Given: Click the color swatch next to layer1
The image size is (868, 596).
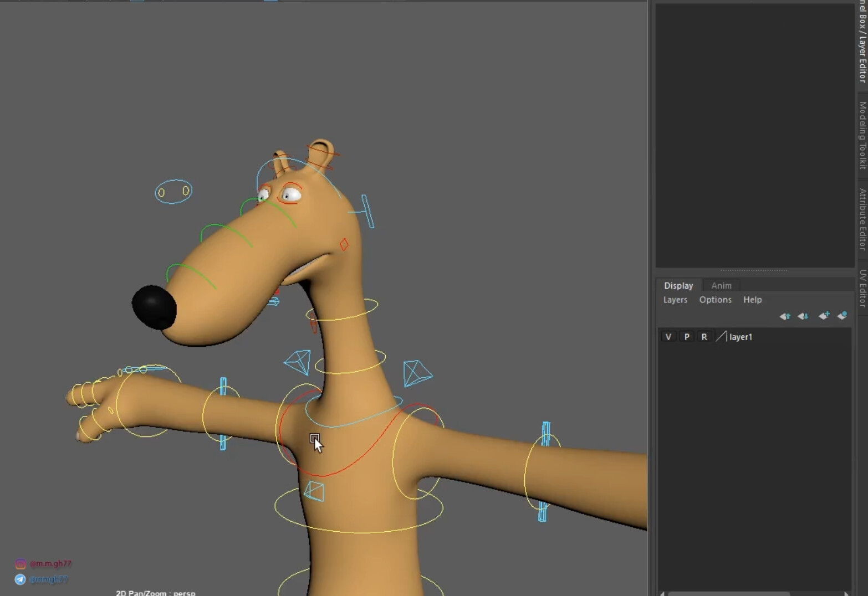Looking at the screenshot, I should tap(721, 336).
